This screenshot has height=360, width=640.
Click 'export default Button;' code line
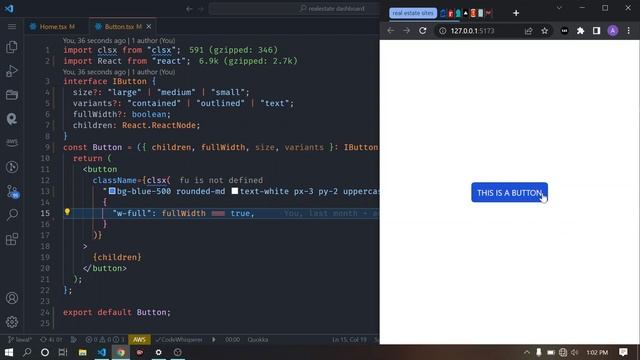click(117, 312)
